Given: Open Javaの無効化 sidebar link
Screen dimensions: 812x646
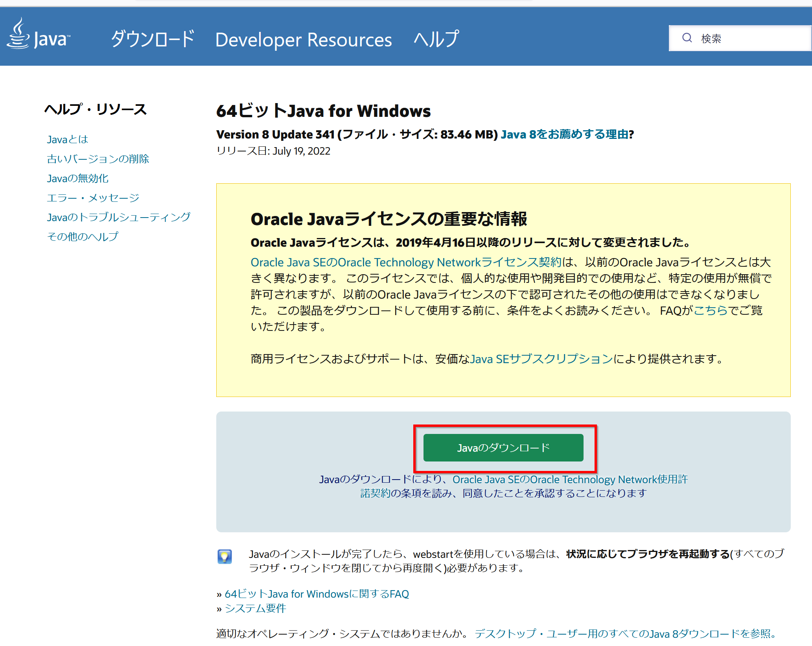Looking at the screenshot, I should (x=77, y=178).
